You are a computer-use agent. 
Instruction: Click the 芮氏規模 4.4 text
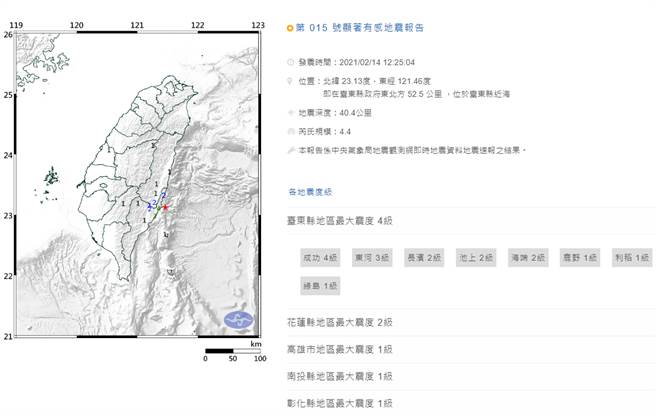click(324, 132)
